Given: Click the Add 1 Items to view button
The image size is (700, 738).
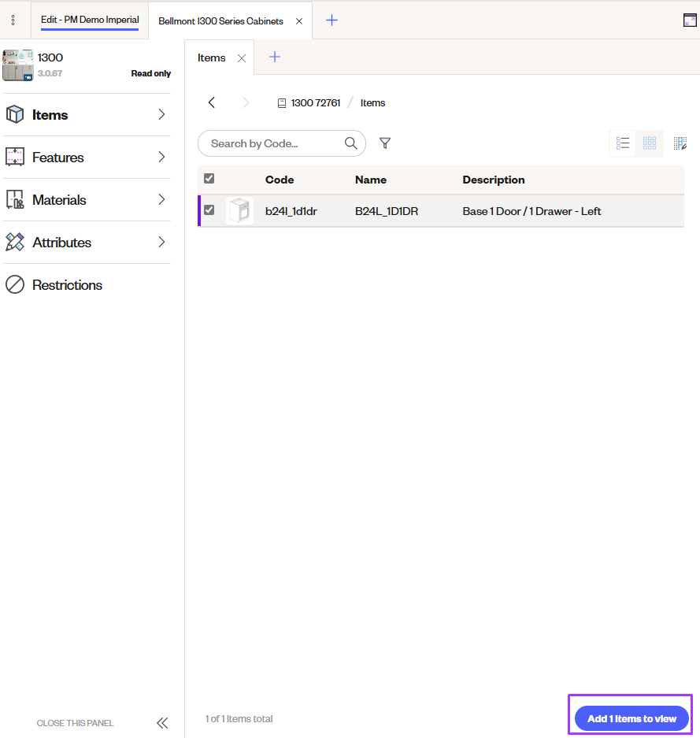Looking at the screenshot, I should (x=630, y=718).
